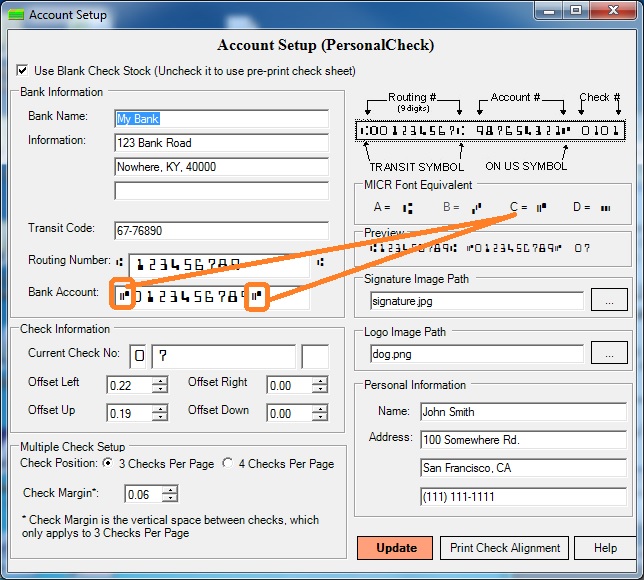Open Help for Account Setup
Screen dimensions: 644x580
click(605, 548)
